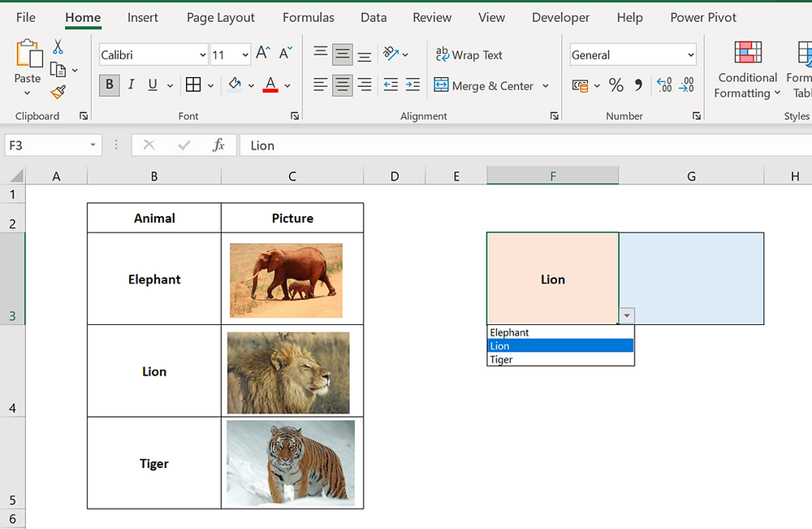Apply center alignment to the cell
The width and height of the screenshot is (812, 529).
(x=342, y=85)
